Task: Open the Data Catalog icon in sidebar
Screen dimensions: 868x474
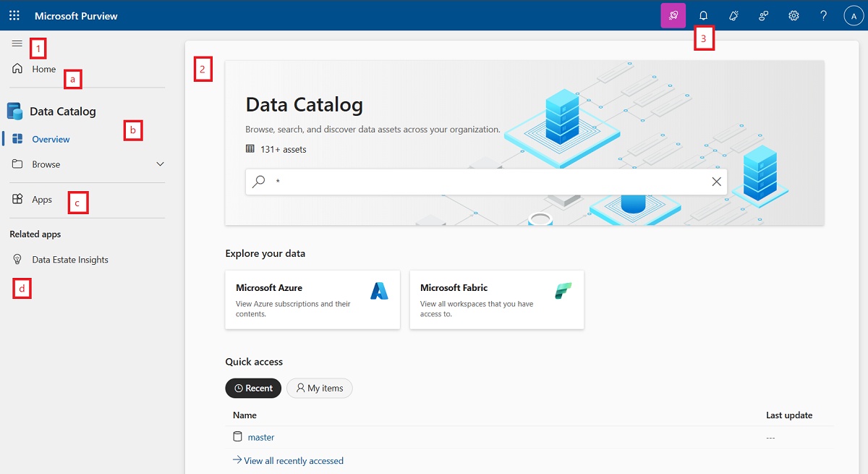Action: (14, 111)
